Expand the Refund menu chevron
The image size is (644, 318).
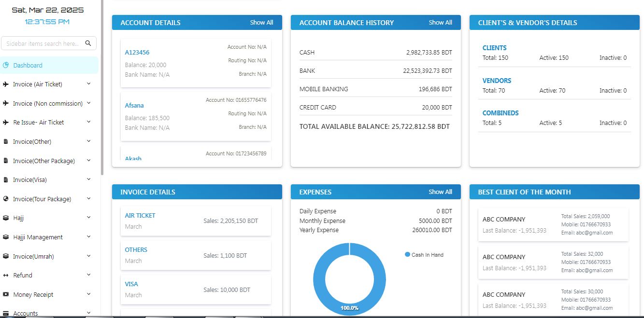tap(88, 275)
